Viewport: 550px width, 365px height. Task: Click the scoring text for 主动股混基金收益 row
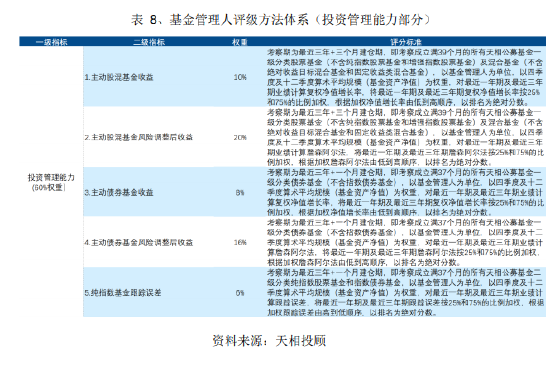tap(405, 77)
